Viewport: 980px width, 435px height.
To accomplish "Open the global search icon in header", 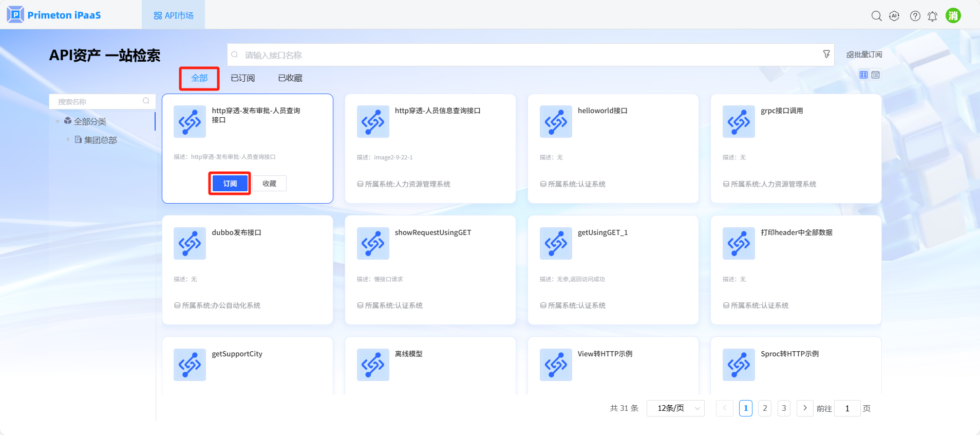I will (x=877, y=16).
